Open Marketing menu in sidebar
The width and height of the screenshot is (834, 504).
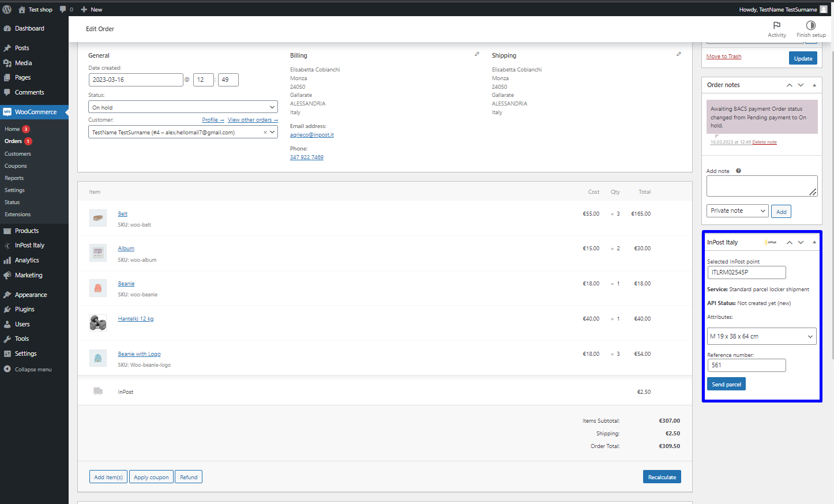coord(29,275)
